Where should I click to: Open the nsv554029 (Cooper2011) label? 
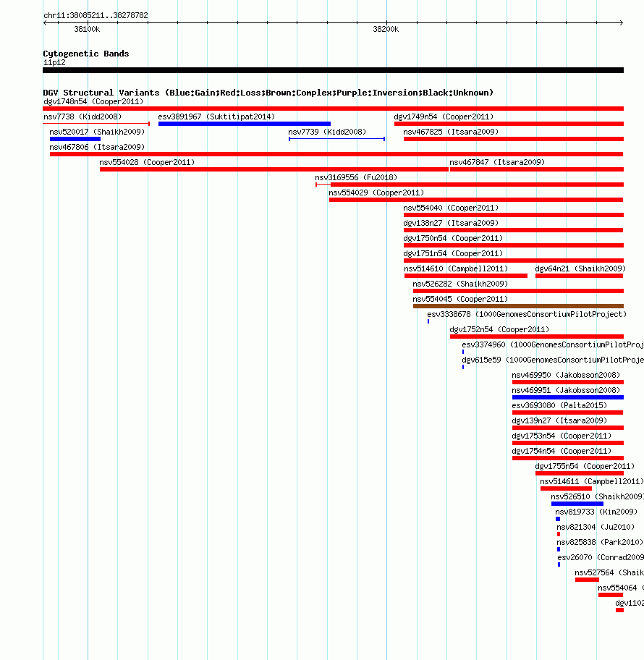point(376,192)
